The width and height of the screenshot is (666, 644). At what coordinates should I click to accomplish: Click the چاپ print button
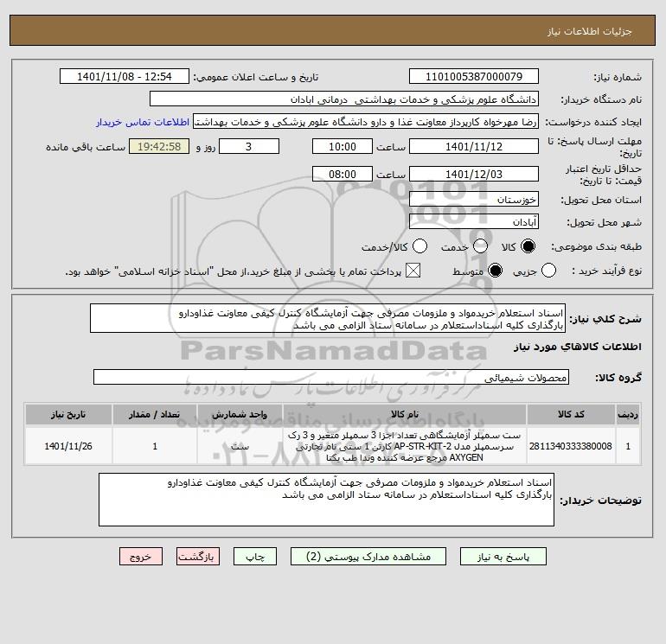pyautogui.click(x=255, y=557)
